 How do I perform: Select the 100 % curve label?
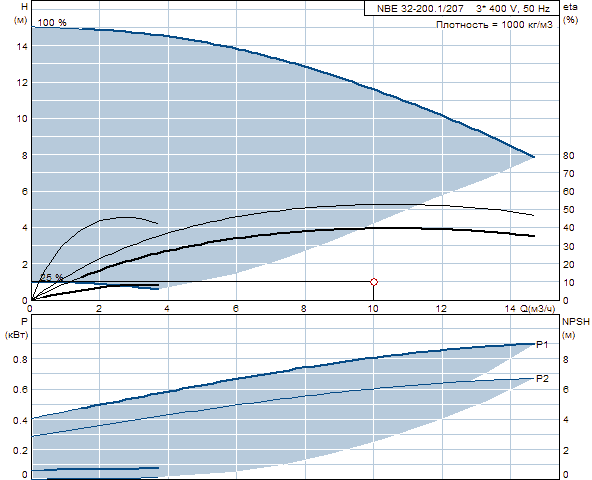point(52,23)
